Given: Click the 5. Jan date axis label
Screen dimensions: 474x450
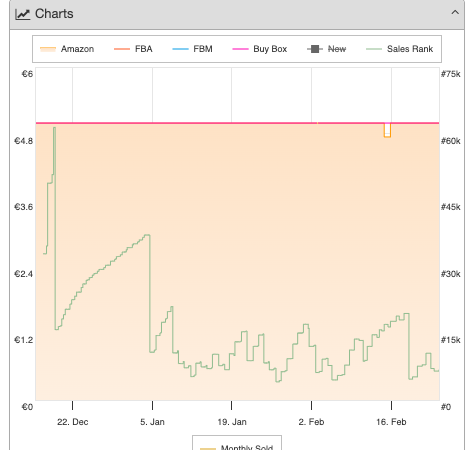Looking at the screenshot, I should pyautogui.click(x=152, y=422).
